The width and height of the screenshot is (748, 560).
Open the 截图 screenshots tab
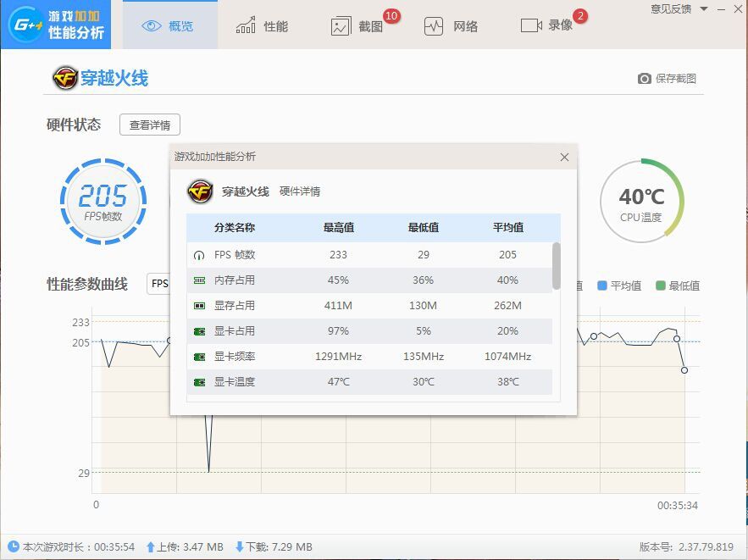coord(357,26)
